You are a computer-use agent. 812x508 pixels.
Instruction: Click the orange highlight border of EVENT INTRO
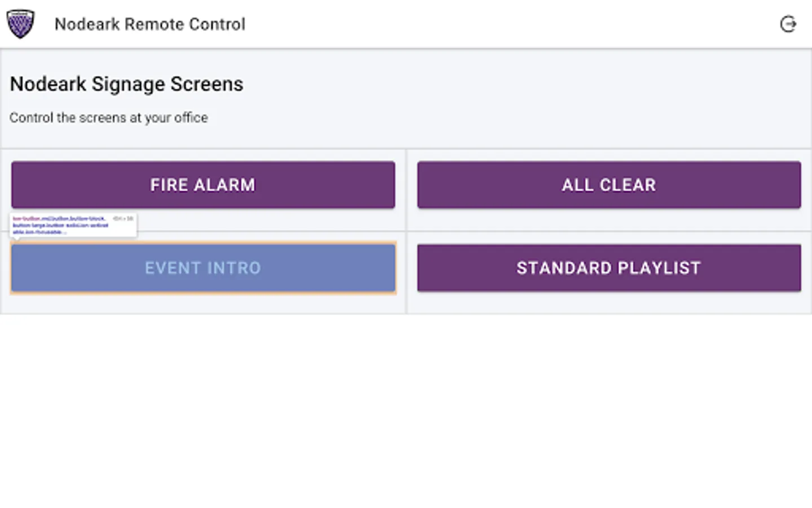pyautogui.click(x=203, y=294)
